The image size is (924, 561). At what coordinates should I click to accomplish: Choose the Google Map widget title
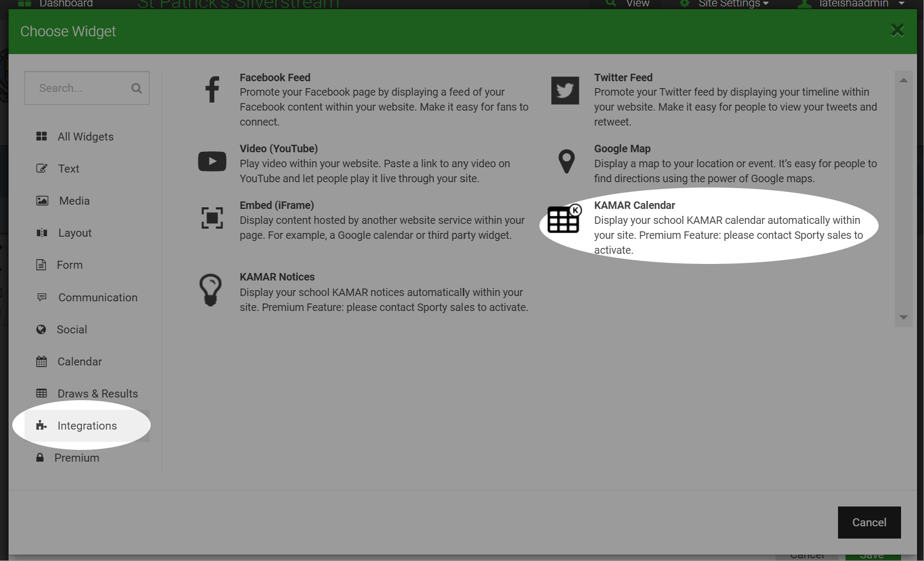pos(622,149)
